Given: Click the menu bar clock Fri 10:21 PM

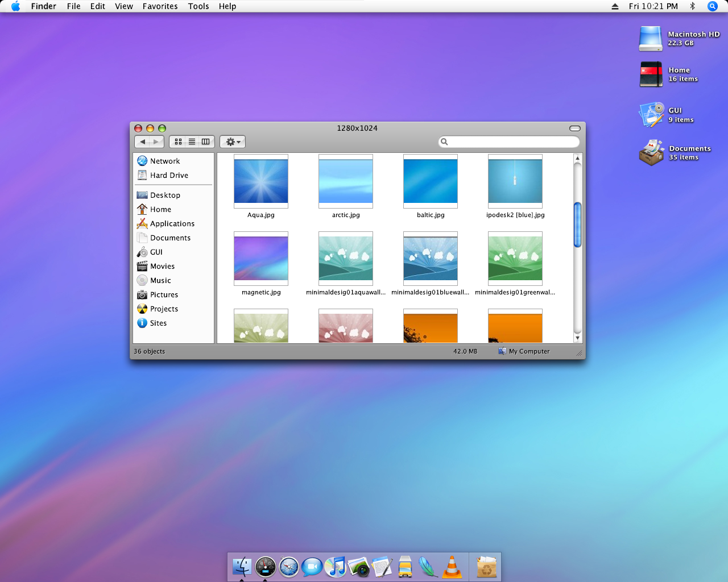Looking at the screenshot, I should point(653,6).
